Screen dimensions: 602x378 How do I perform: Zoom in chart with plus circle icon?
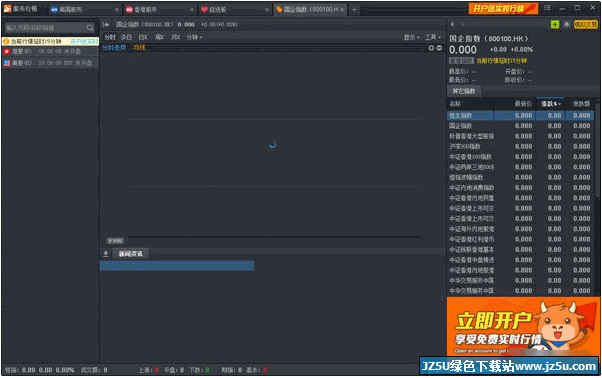click(x=431, y=48)
